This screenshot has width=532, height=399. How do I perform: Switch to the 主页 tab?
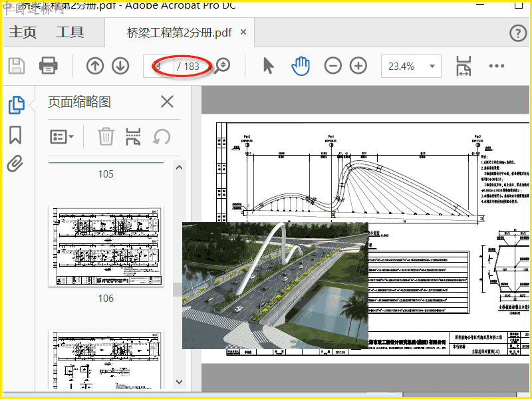[23, 32]
